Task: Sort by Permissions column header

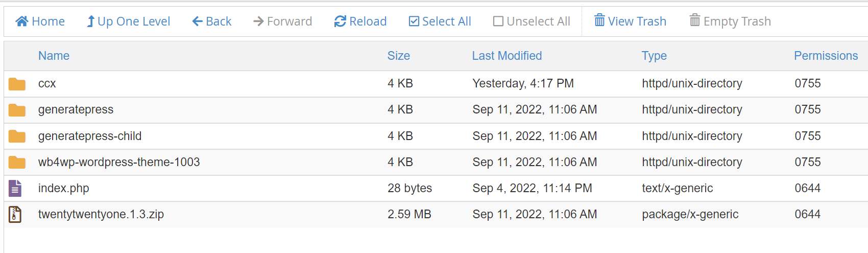Action: pyautogui.click(x=826, y=56)
